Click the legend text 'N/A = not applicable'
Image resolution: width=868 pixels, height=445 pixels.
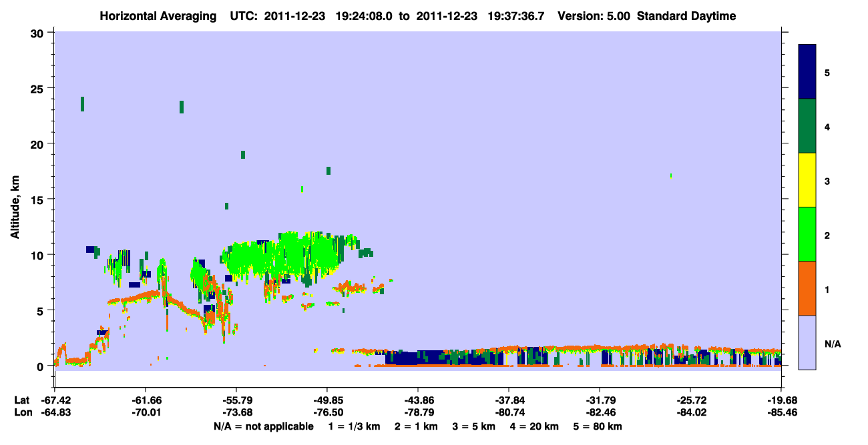[x=263, y=426]
